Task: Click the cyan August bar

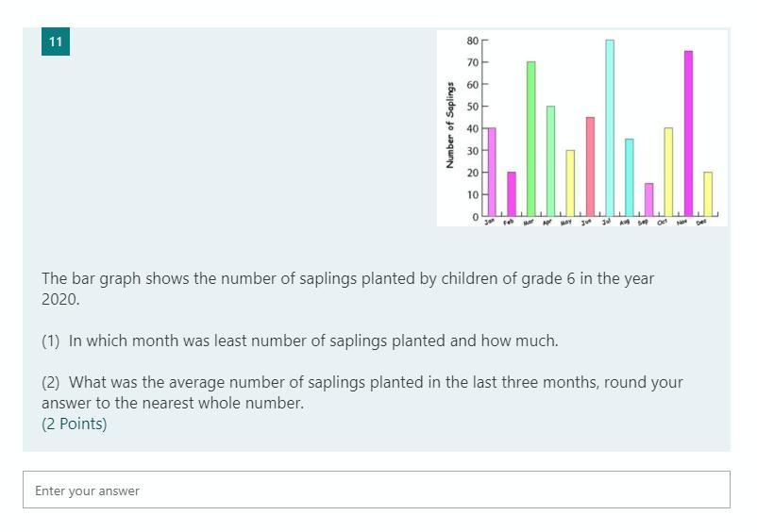Action: click(630, 177)
